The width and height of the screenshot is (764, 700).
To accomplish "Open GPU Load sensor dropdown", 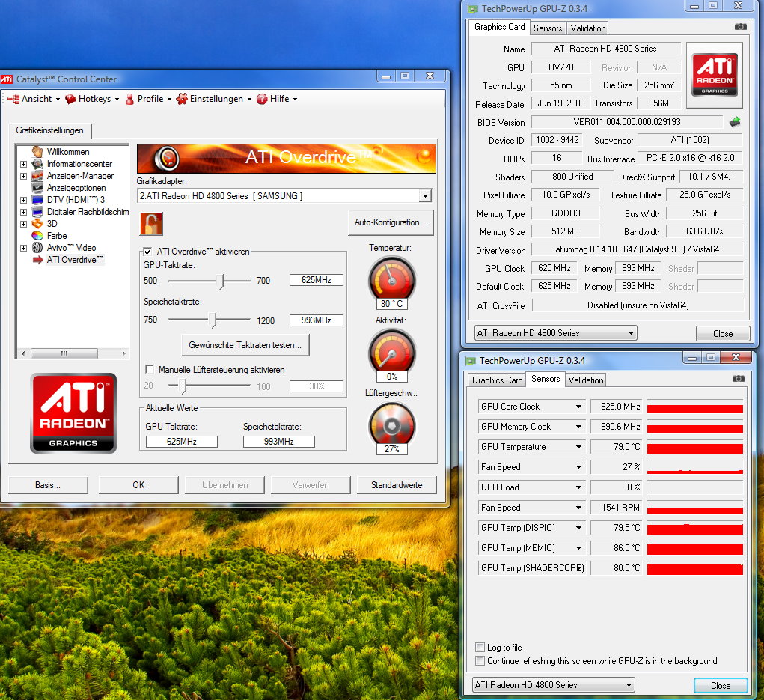I will coord(578,487).
